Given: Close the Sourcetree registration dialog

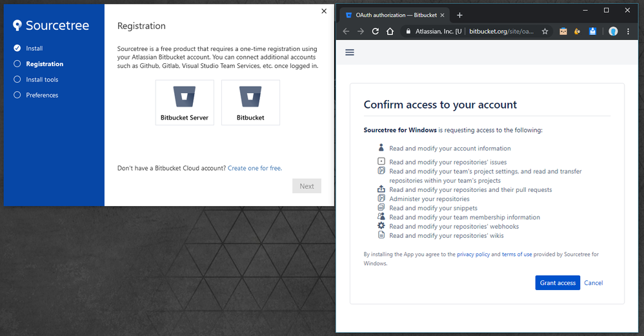Looking at the screenshot, I should click(x=324, y=11).
